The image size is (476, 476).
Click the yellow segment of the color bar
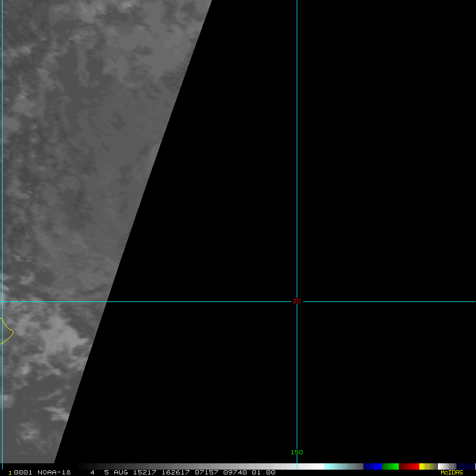(425, 466)
